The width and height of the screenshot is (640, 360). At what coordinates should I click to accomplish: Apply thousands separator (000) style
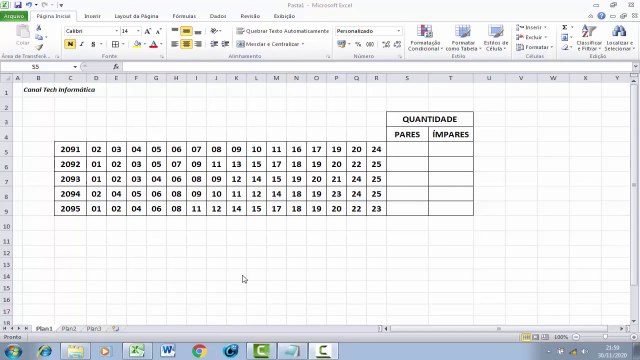coord(370,44)
